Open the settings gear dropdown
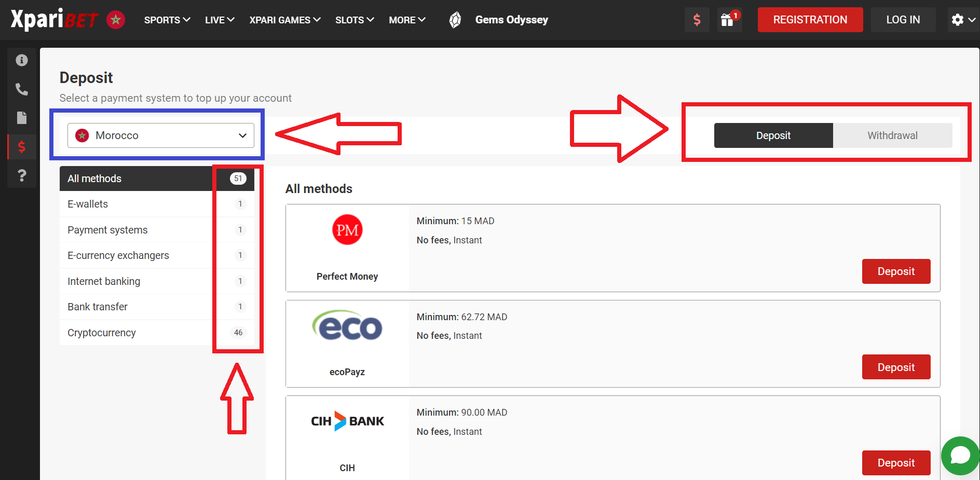 [x=963, y=20]
